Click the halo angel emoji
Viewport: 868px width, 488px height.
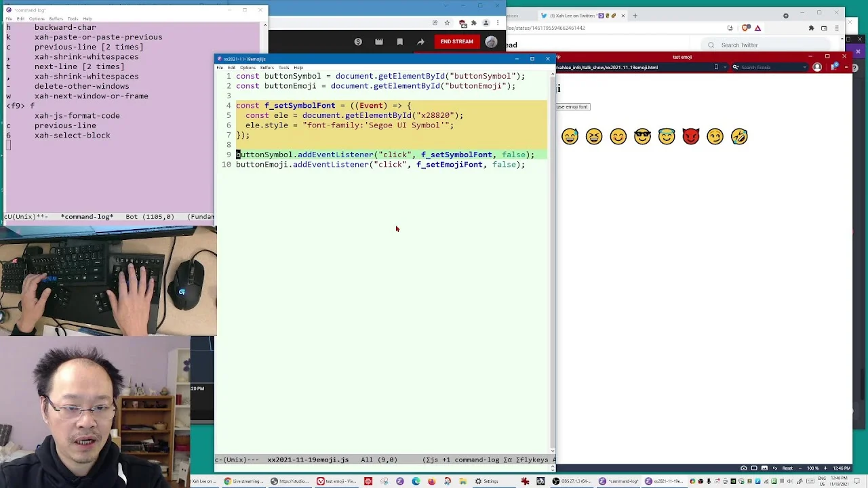[x=667, y=137]
